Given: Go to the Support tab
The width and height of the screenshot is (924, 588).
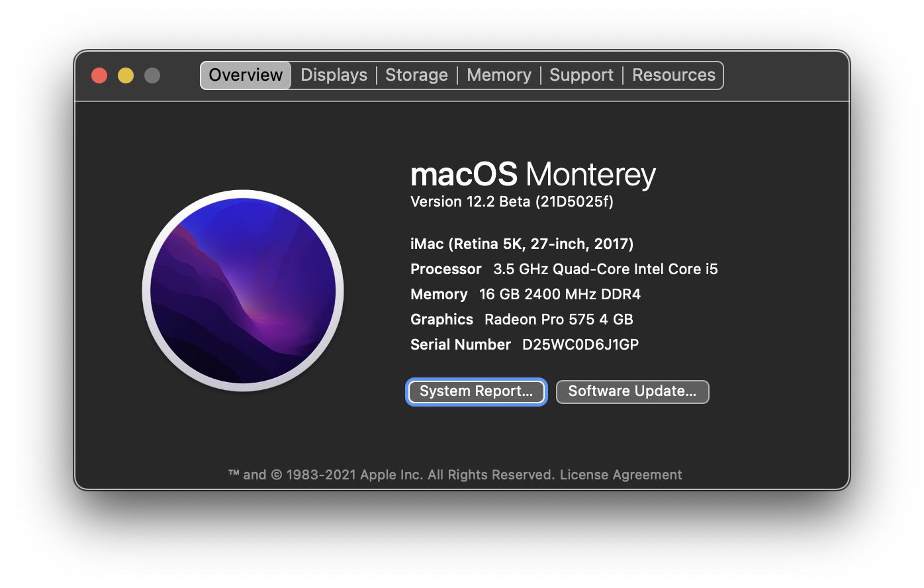Looking at the screenshot, I should (581, 75).
